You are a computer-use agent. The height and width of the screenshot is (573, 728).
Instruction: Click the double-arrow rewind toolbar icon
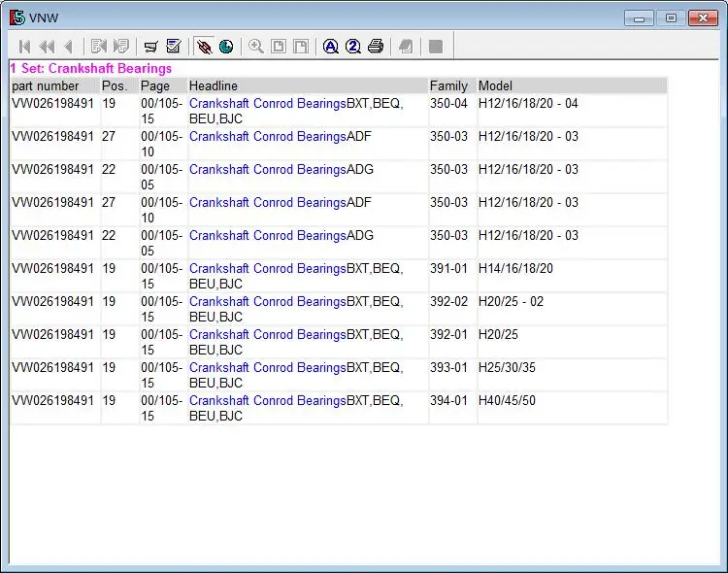(47, 47)
